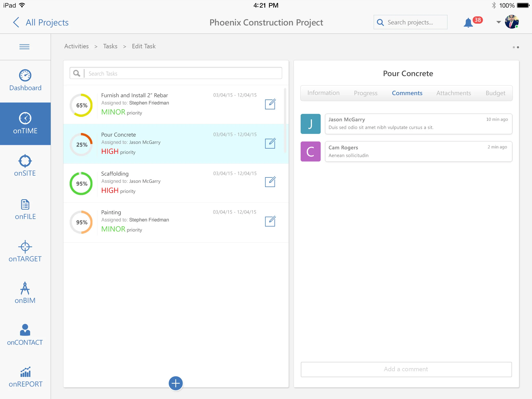Click the Search Tasks field

183,74
